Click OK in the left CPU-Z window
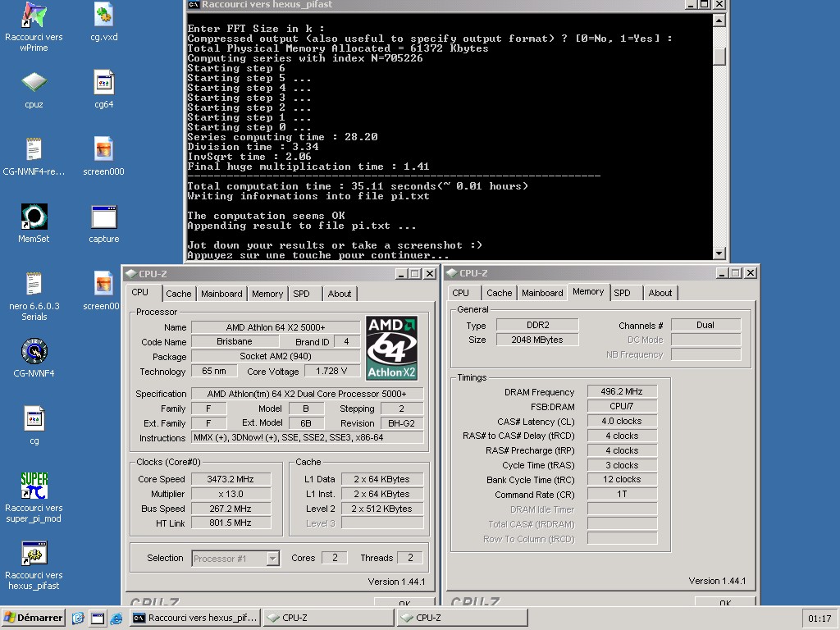 point(404,601)
